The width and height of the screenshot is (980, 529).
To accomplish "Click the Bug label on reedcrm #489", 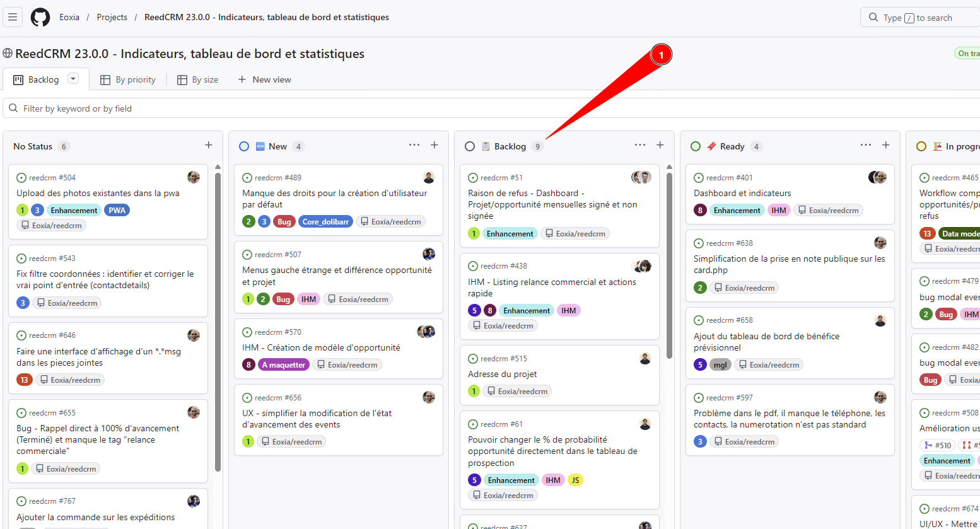I will [x=284, y=221].
